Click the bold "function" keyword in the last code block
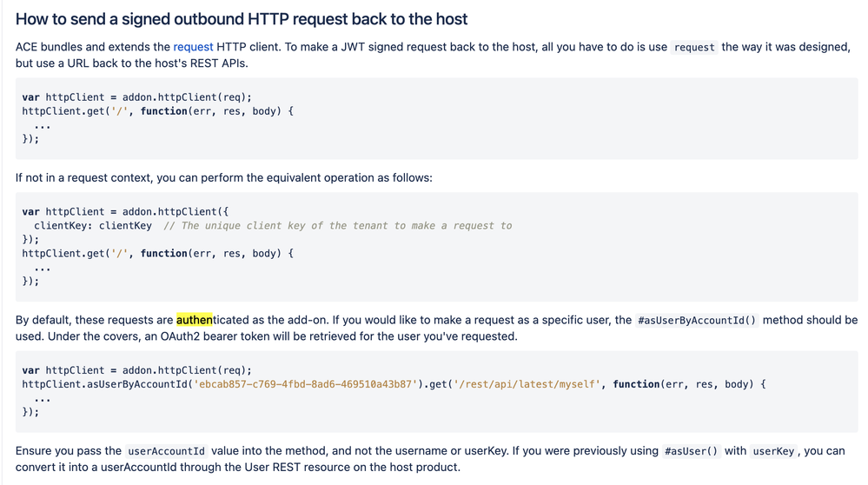This screenshot has height=485, width=868. [636, 384]
